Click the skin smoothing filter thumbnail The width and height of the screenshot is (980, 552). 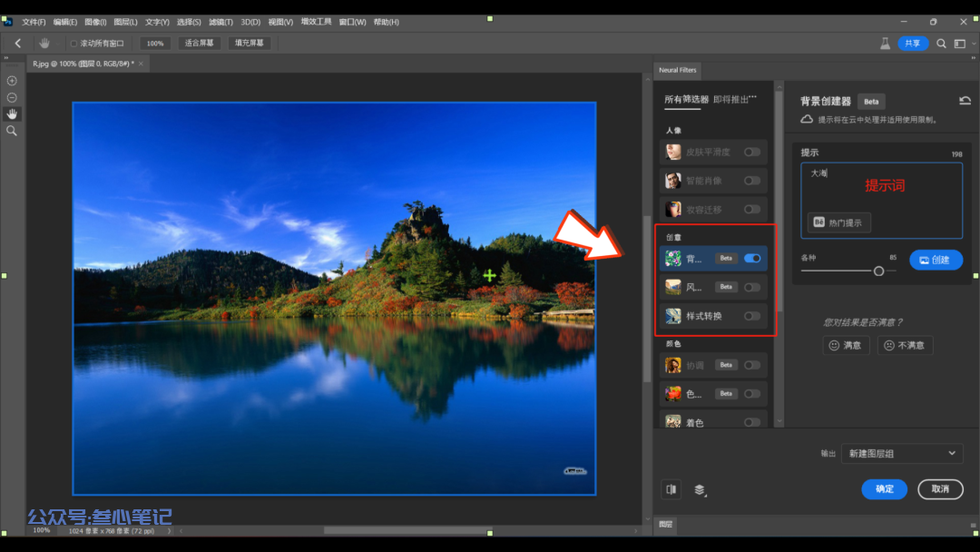pos(673,152)
